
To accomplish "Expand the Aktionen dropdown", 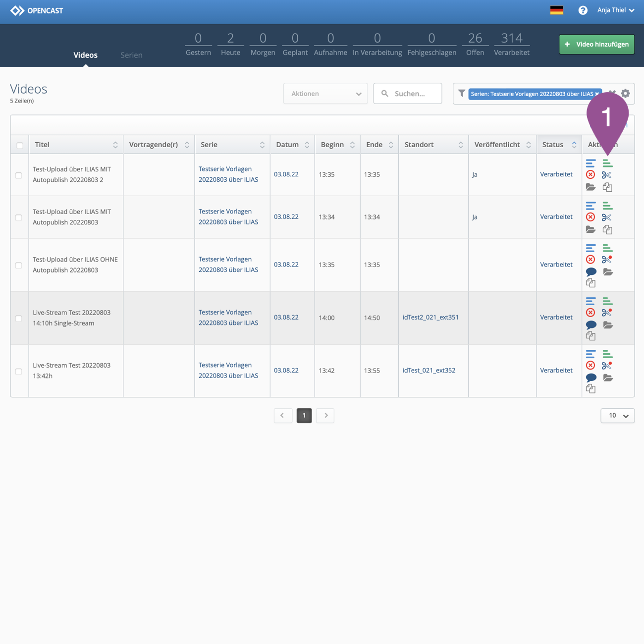I will coord(325,94).
